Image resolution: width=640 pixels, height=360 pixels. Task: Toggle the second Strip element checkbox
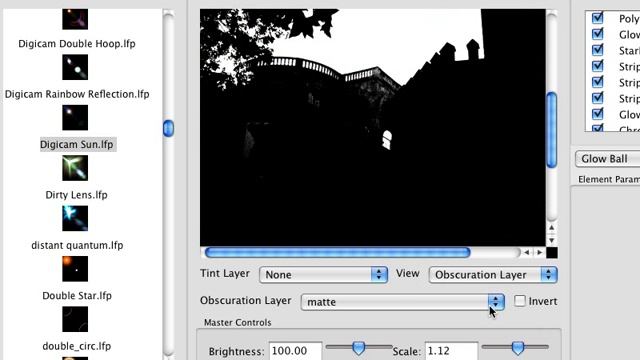point(598,82)
